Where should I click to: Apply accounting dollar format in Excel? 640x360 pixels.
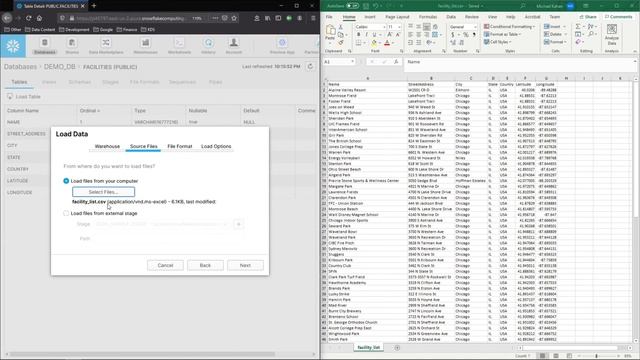pos(453,35)
